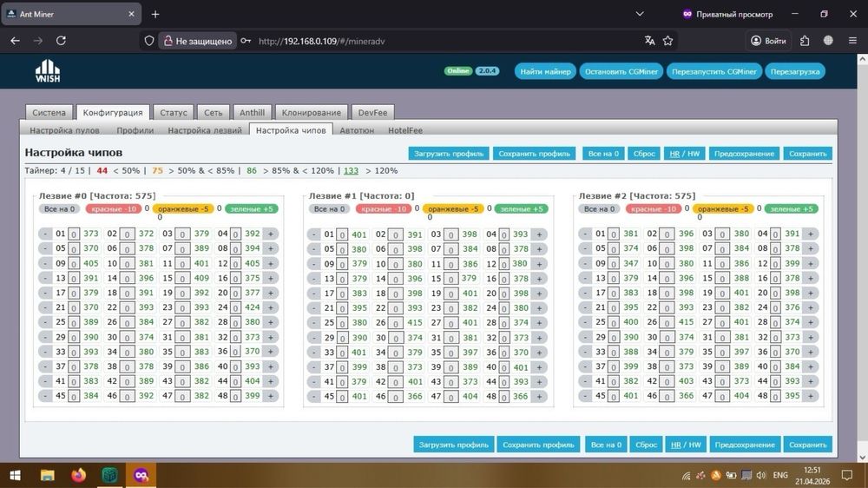
Task: Switch to Автотюн subtab
Action: 357,130
